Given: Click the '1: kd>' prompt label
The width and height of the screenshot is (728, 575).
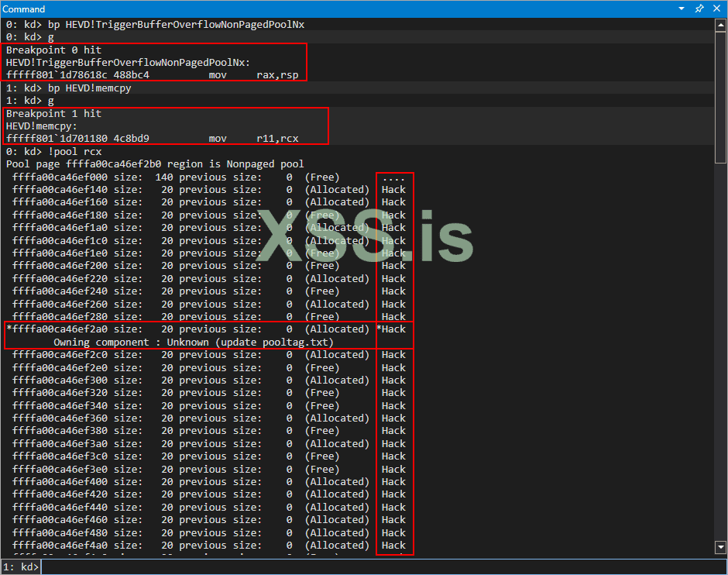Looking at the screenshot, I should click(21, 566).
